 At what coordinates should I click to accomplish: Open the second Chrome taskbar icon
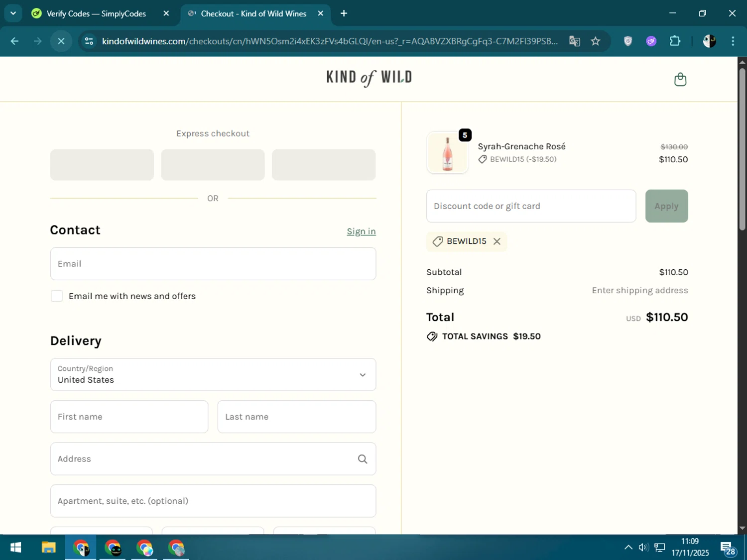pos(113,548)
